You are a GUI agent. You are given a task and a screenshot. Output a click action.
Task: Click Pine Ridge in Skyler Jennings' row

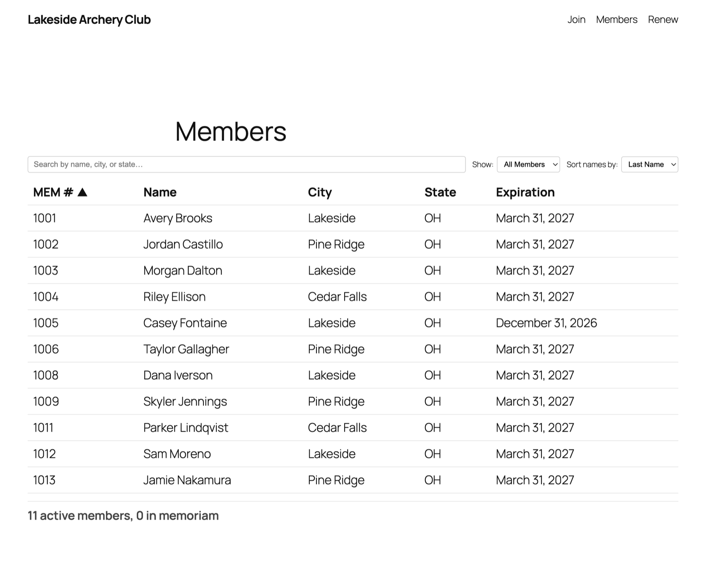click(336, 401)
